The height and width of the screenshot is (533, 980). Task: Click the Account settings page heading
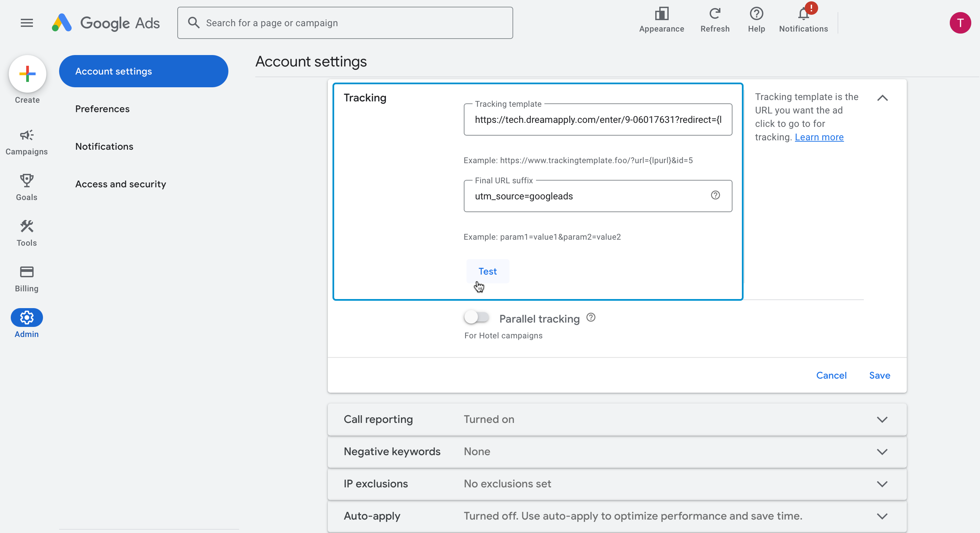click(x=311, y=61)
